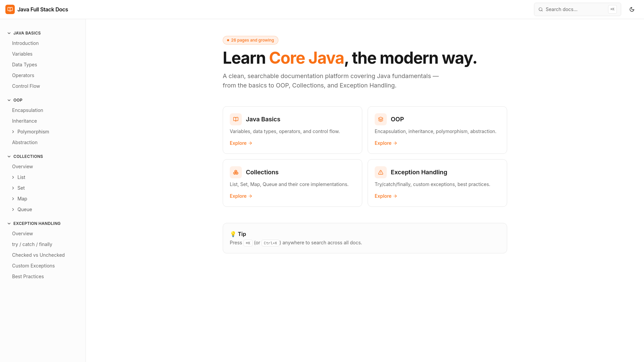Click Explore link in Java Basics card
644x362 pixels.
241,143
